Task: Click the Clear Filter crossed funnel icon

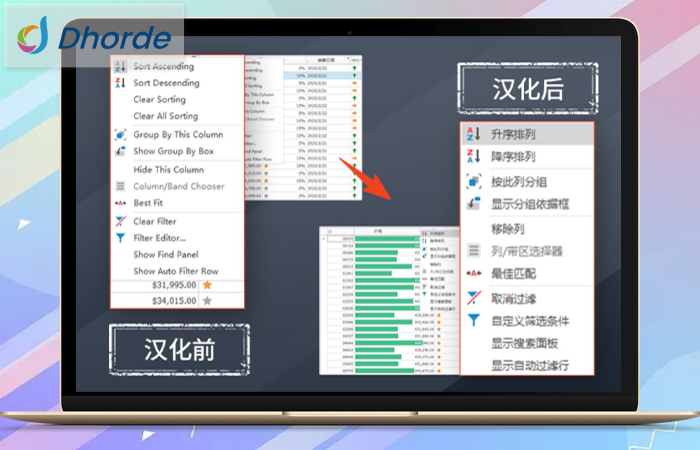Action: (x=120, y=221)
